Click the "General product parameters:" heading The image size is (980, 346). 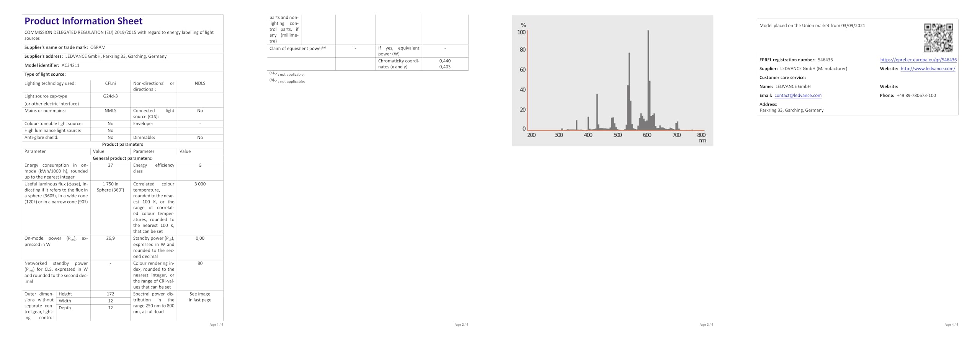(122, 158)
